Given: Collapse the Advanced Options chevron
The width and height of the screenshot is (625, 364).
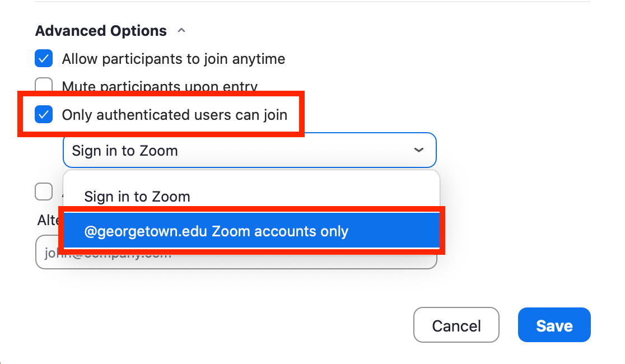Looking at the screenshot, I should click(x=181, y=31).
